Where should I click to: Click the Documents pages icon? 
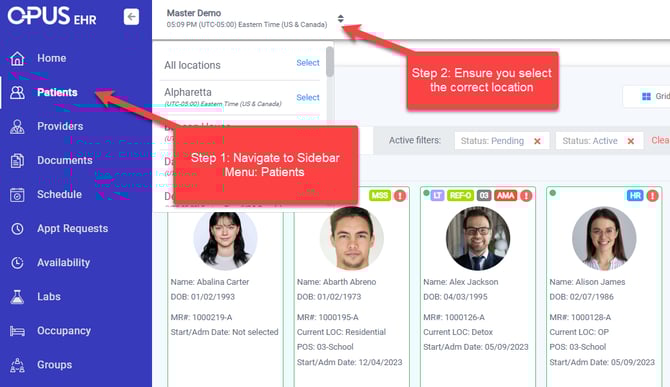(17, 161)
